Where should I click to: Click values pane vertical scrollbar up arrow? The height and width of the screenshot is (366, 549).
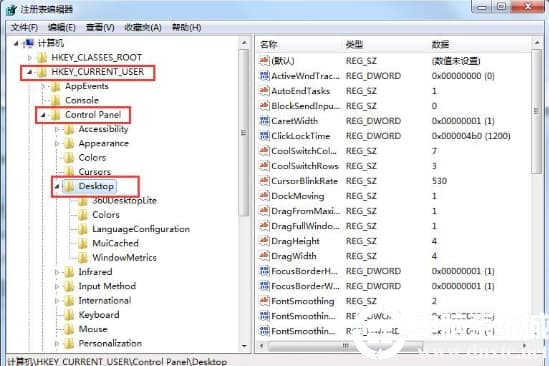click(x=537, y=43)
